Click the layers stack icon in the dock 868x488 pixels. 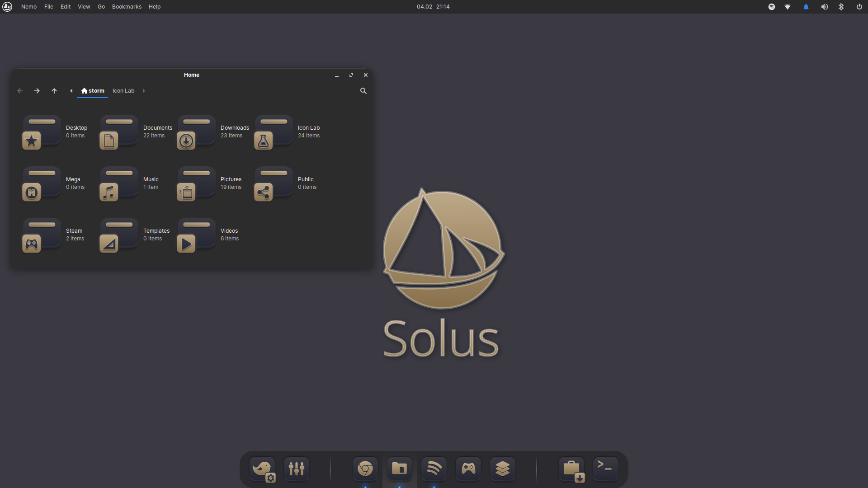coord(503,469)
